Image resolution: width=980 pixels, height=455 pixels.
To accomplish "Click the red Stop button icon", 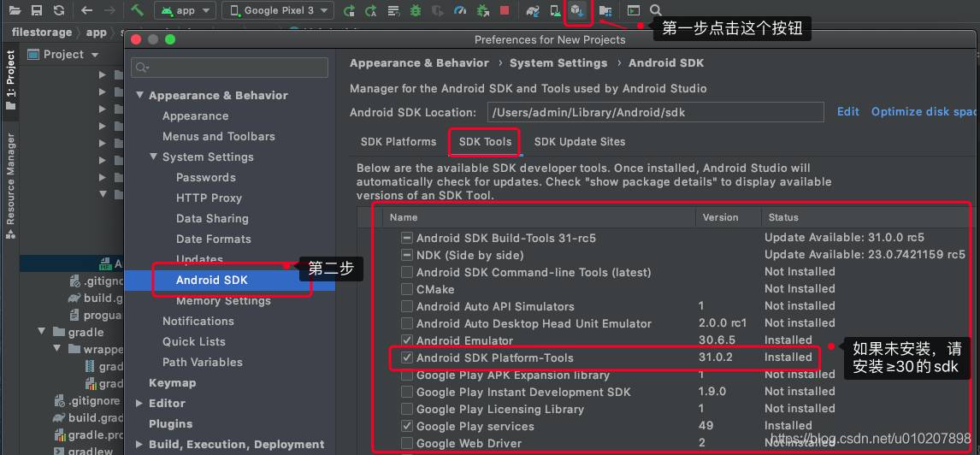I will [505, 10].
